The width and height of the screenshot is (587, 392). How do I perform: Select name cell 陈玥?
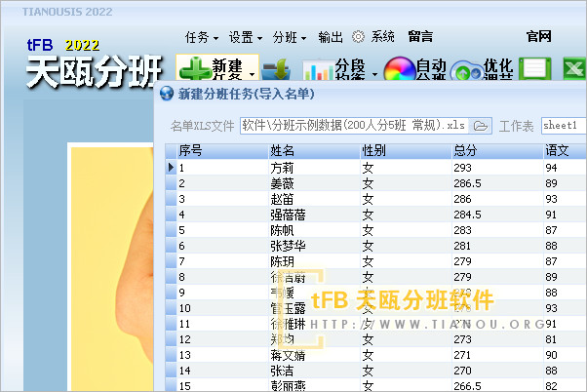pos(314,261)
